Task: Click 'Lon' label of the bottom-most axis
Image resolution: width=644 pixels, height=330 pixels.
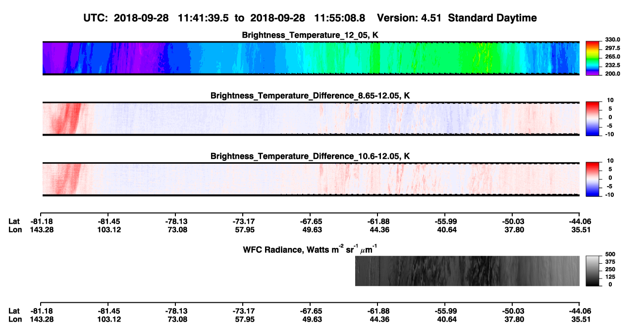Action: pos(15,319)
